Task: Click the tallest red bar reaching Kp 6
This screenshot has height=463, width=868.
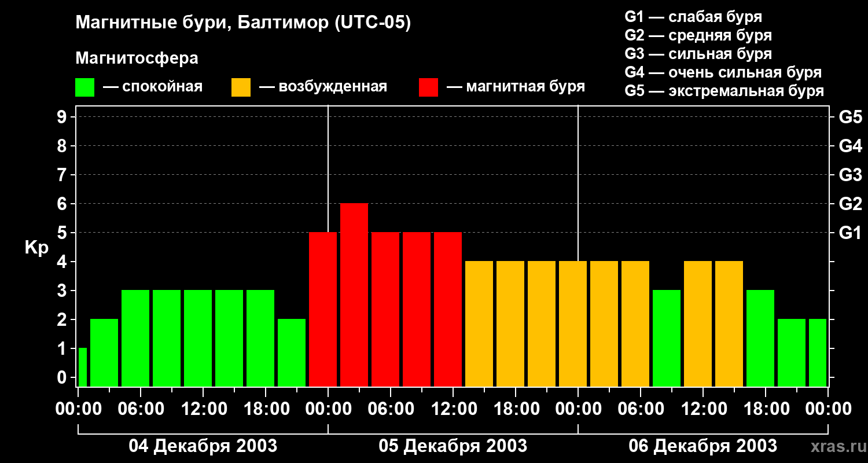Action: click(x=354, y=295)
